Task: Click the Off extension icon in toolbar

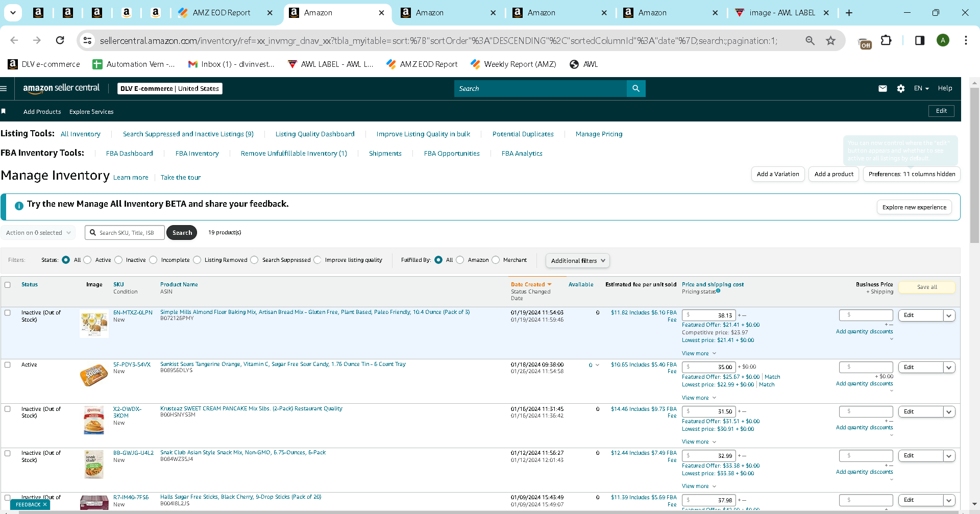Action: click(x=865, y=43)
